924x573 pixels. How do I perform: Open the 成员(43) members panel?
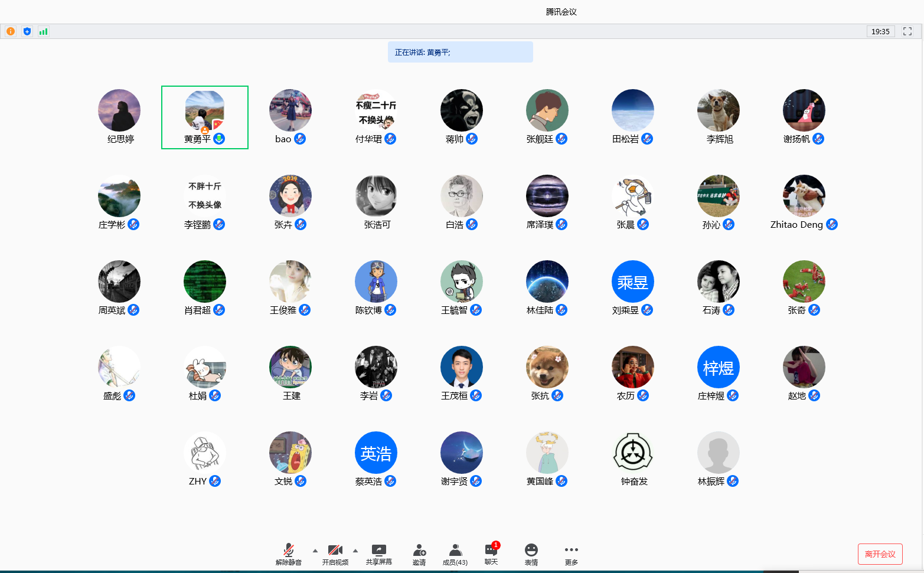point(455,554)
